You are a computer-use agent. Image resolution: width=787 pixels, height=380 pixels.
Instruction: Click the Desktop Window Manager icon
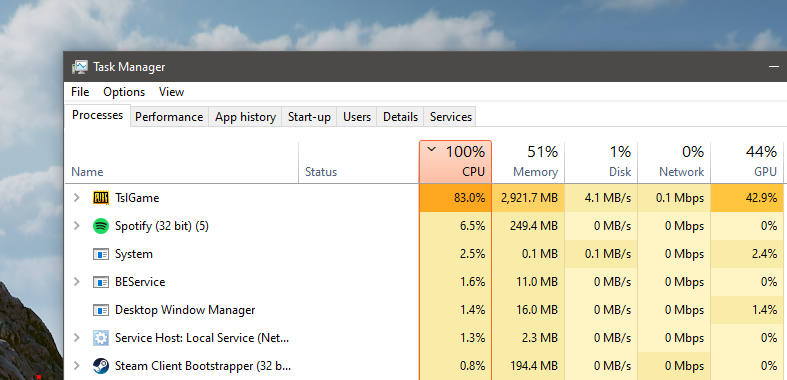[101, 310]
